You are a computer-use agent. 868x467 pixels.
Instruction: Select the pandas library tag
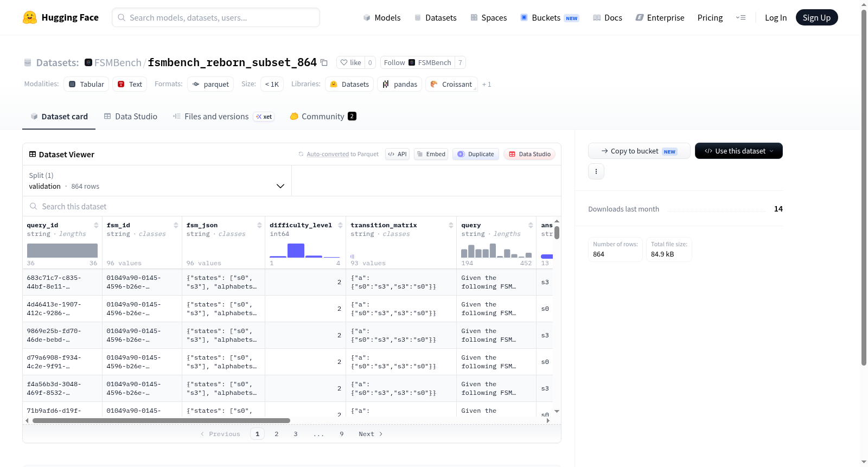400,84
